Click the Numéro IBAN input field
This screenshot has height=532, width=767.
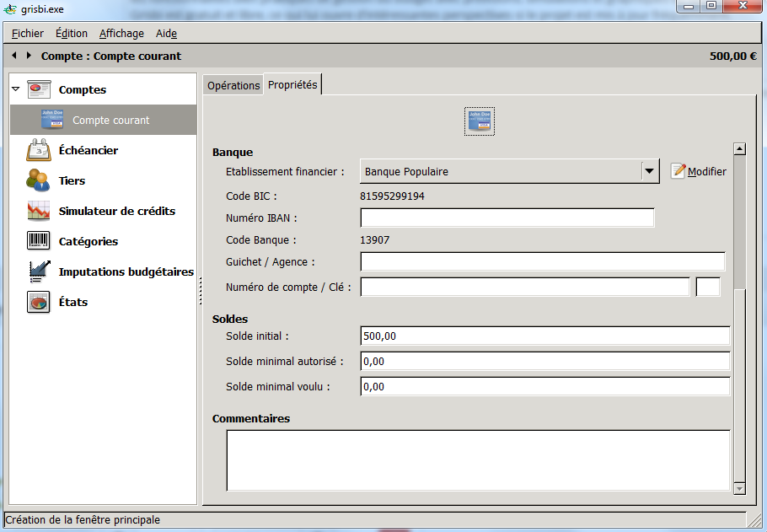[x=507, y=218]
